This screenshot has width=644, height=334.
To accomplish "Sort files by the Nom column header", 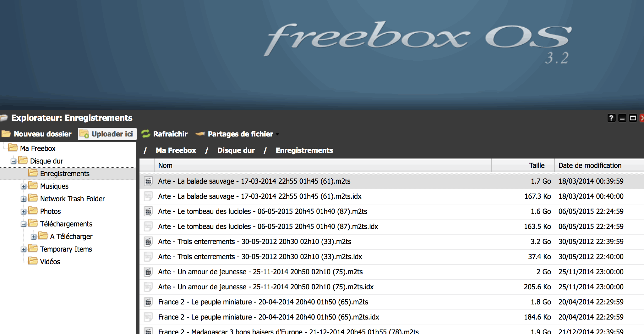I will pyautogui.click(x=323, y=165).
